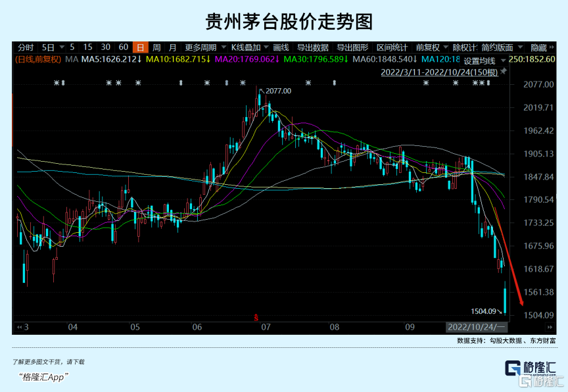
Task: Expand the 更多周期 dropdown
Action: point(224,47)
